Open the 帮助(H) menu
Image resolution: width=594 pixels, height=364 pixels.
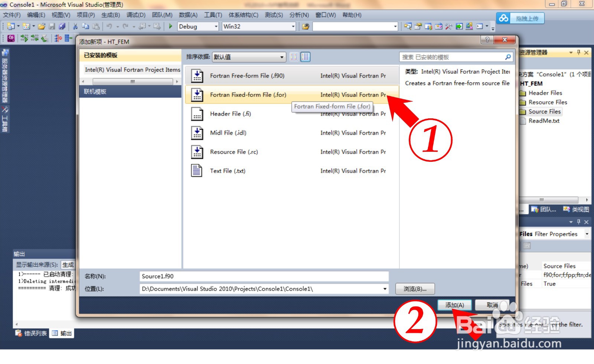pos(352,15)
